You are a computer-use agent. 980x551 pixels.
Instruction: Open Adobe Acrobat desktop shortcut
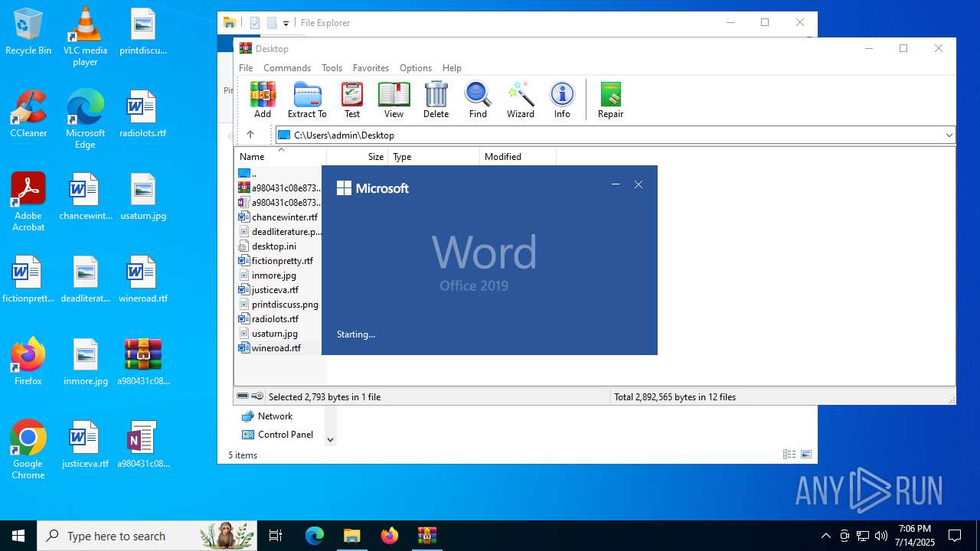pos(28,202)
